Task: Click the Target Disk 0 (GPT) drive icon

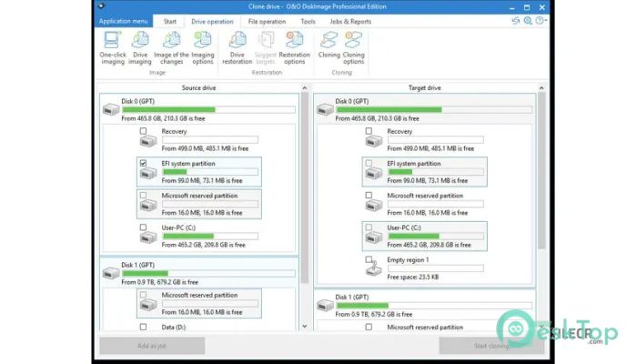Action: [x=325, y=109]
